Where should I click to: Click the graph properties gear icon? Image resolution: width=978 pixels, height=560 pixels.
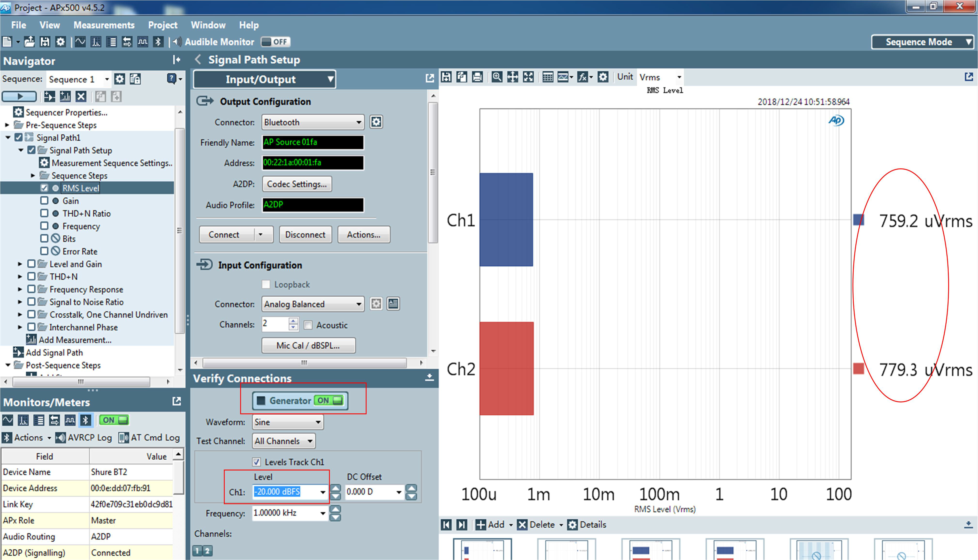pyautogui.click(x=603, y=77)
